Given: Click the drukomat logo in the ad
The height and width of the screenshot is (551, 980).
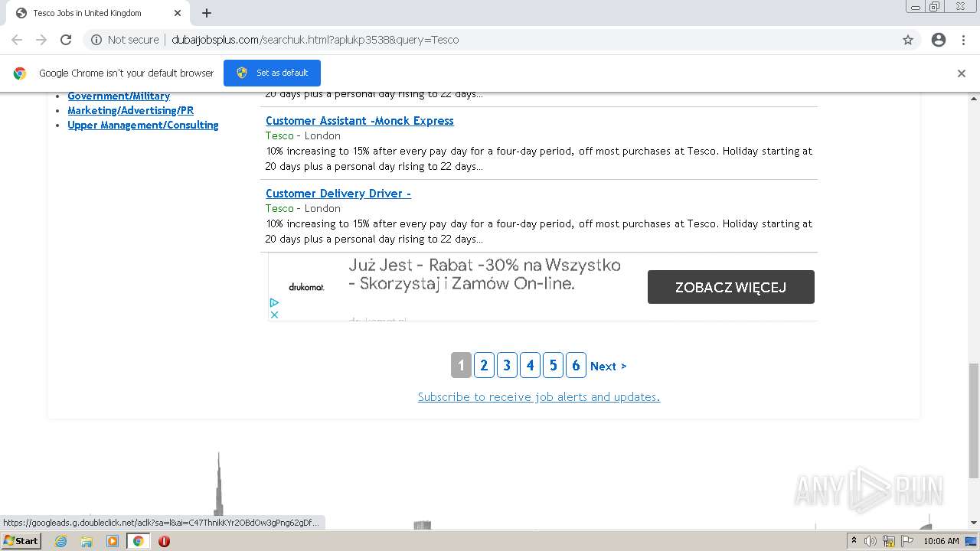Looking at the screenshot, I should (306, 287).
